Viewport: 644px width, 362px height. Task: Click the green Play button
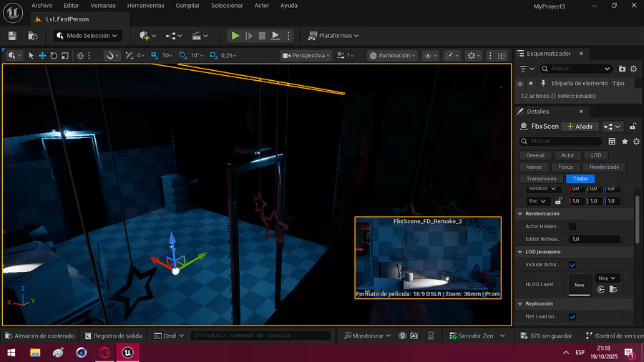pyautogui.click(x=235, y=35)
